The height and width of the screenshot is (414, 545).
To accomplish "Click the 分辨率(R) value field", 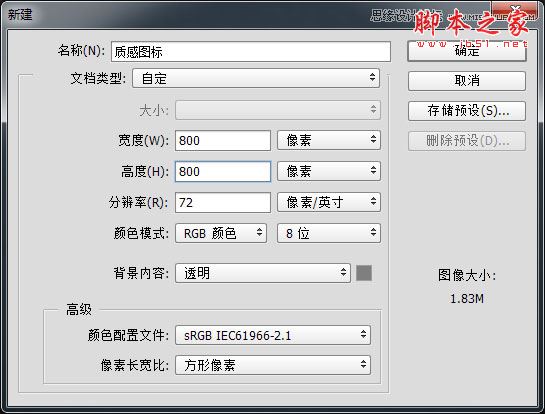I will click(223, 202).
